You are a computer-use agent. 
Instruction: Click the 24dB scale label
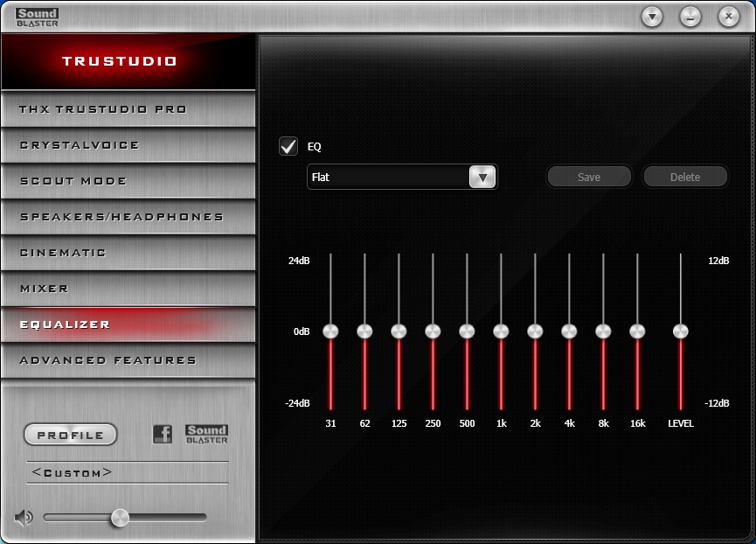coord(299,261)
